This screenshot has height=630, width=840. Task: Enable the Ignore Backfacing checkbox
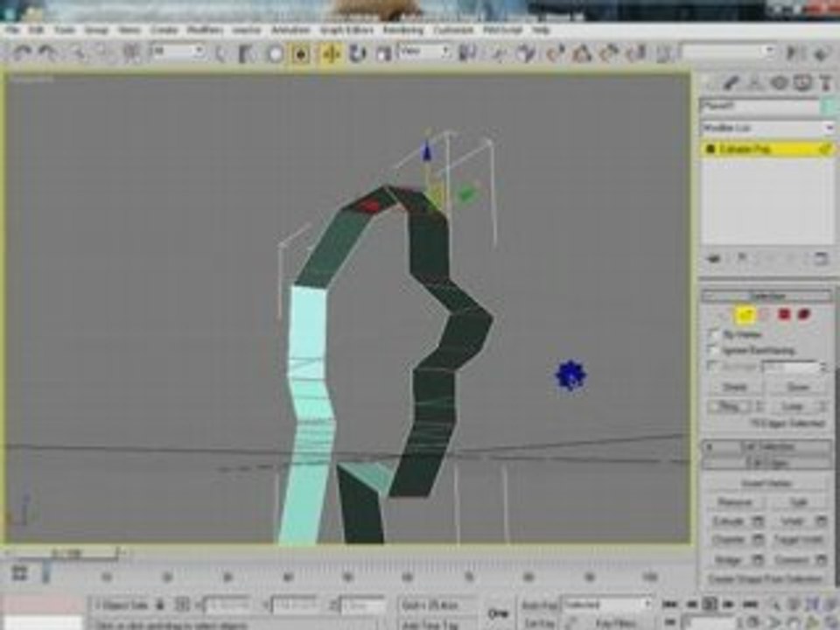coord(713,350)
